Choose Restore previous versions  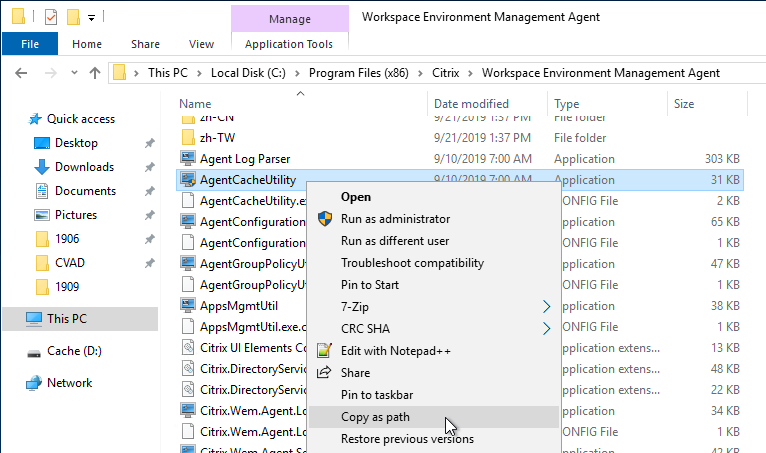coord(434,439)
